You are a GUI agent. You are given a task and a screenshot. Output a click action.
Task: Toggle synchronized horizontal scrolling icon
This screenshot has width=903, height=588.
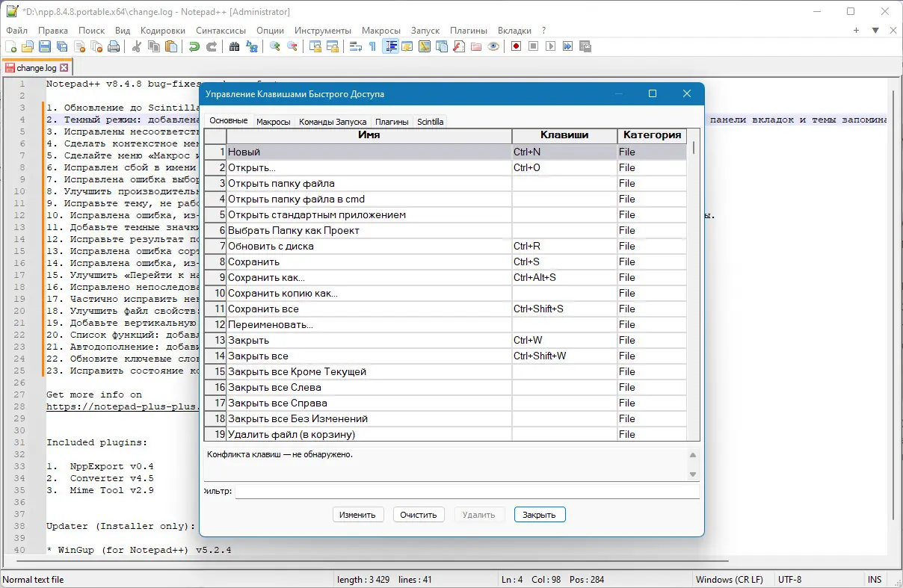point(333,46)
